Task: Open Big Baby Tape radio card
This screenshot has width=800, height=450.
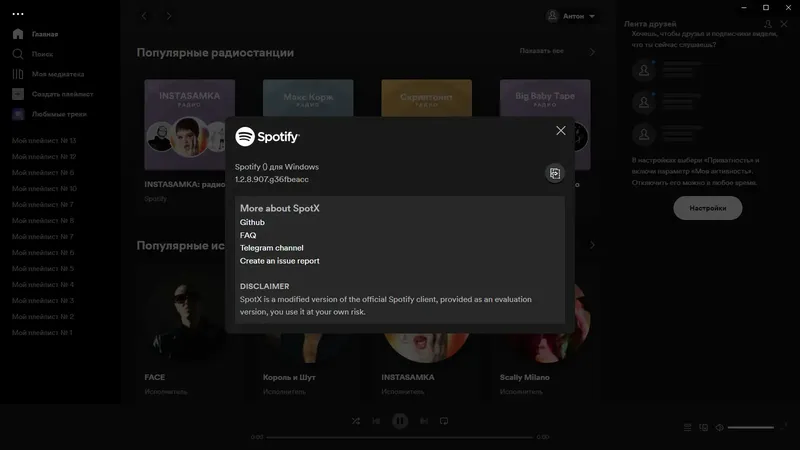Action: click(x=545, y=97)
